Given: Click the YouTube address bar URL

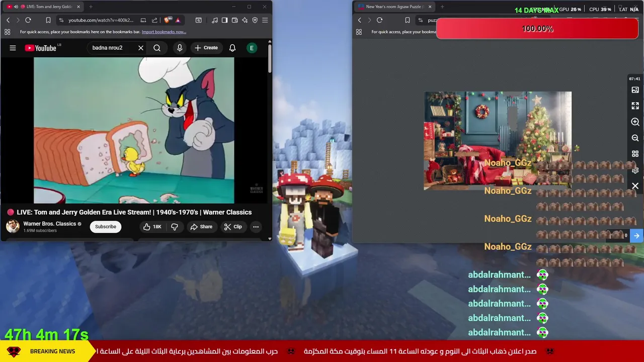Looking at the screenshot, I should click(101, 20).
